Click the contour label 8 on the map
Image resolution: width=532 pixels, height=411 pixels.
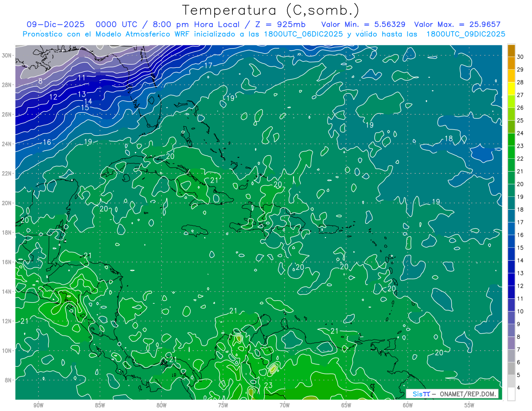point(40,81)
